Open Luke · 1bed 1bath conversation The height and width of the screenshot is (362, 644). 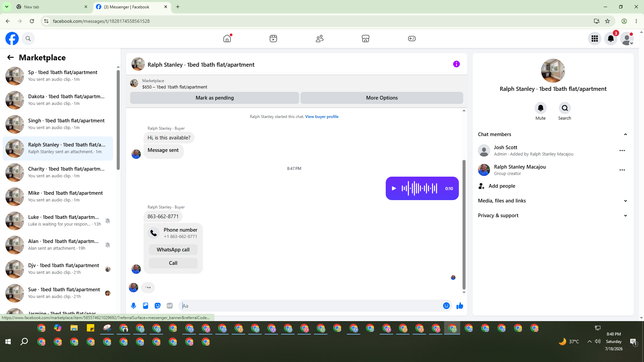58,221
